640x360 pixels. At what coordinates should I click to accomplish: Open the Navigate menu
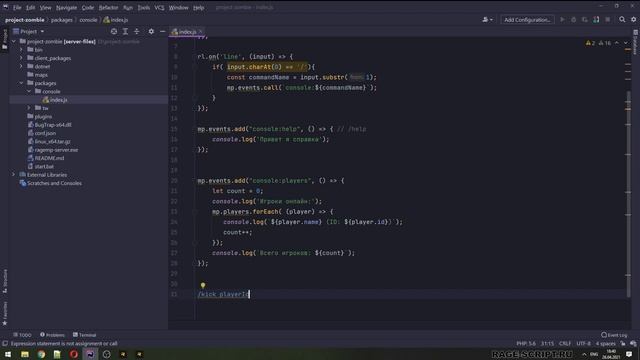click(x=67, y=7)
